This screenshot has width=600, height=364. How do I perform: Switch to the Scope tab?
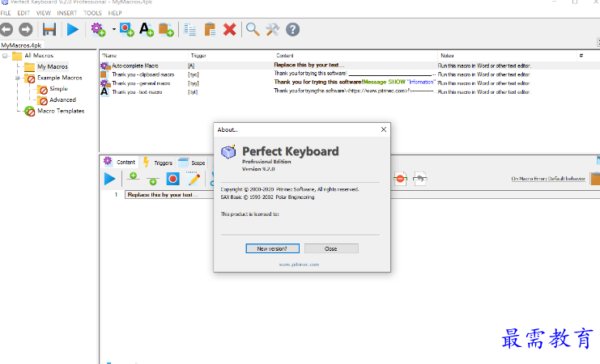[x=192, y=163]
